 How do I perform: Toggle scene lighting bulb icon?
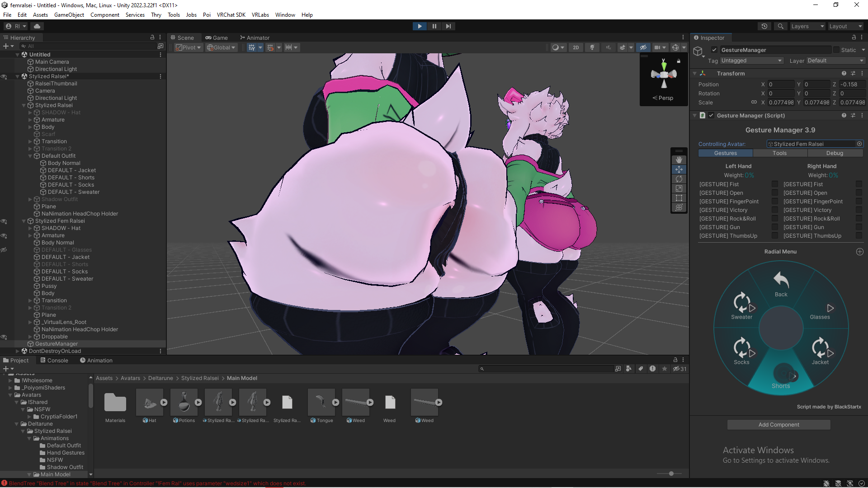592,47
